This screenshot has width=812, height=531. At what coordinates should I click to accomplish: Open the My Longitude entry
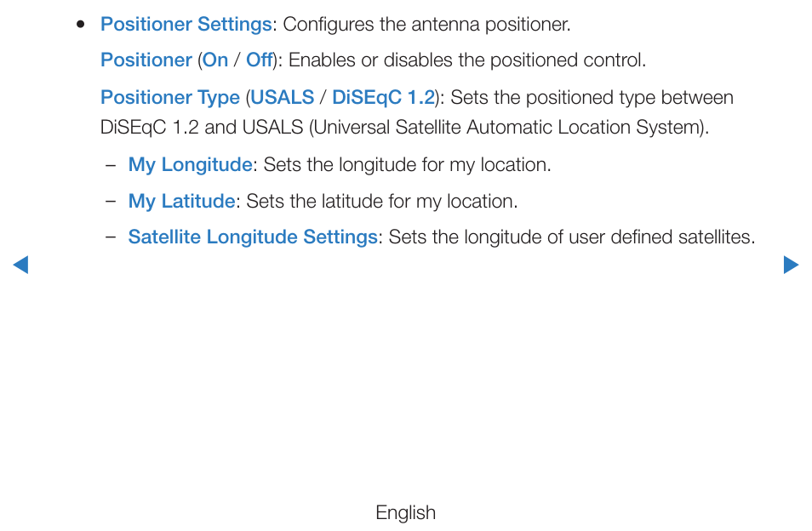point(190,164)
